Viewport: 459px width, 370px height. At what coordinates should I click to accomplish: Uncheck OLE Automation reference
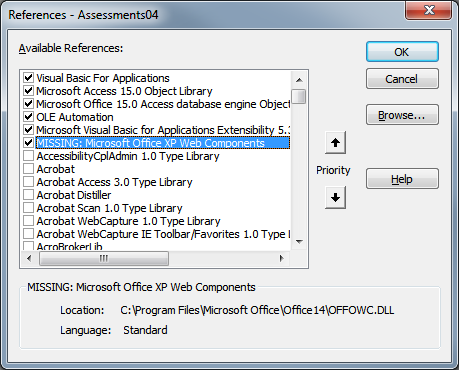[x=28, y=117]
